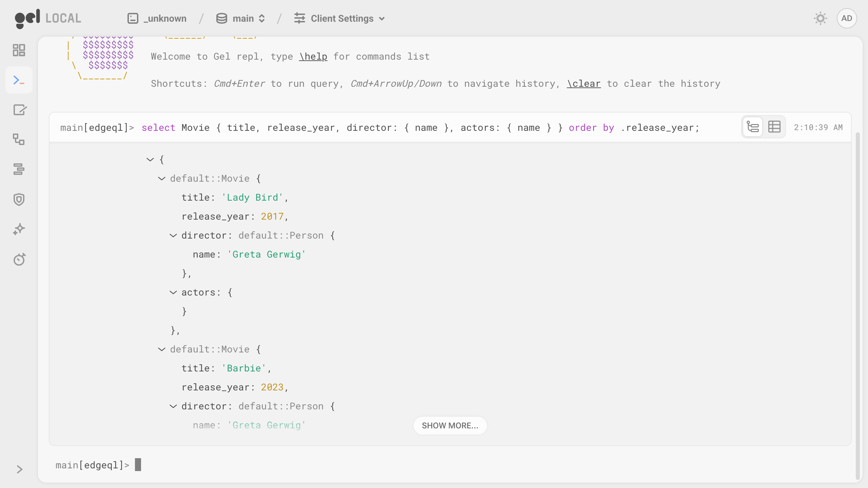Viewport: 868px width, 488px height.
Task: Collapse the Barbie Movie object
Action: click(162, 349)
